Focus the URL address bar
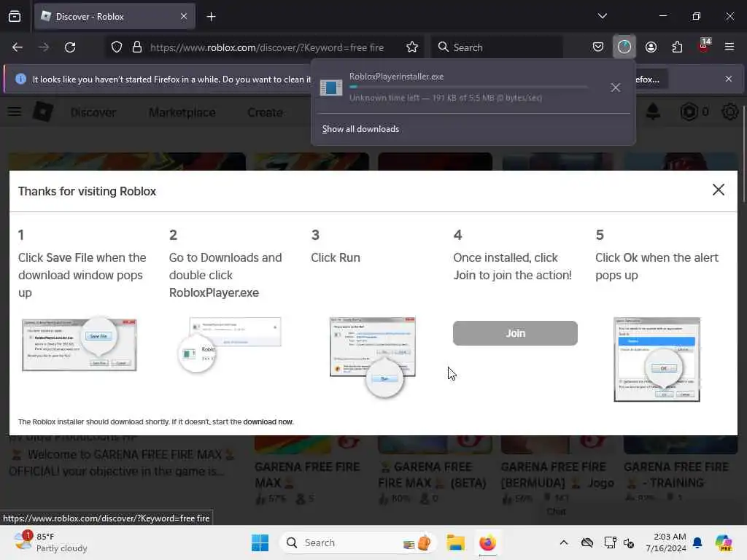 click(267, 47)
